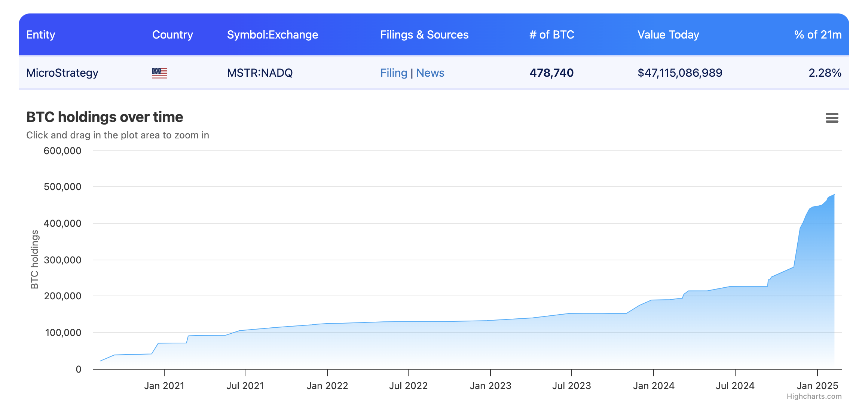Screen dimensions: 868x410
Task: Click the Jan 2021 axis label
Action: pos(164,386)
